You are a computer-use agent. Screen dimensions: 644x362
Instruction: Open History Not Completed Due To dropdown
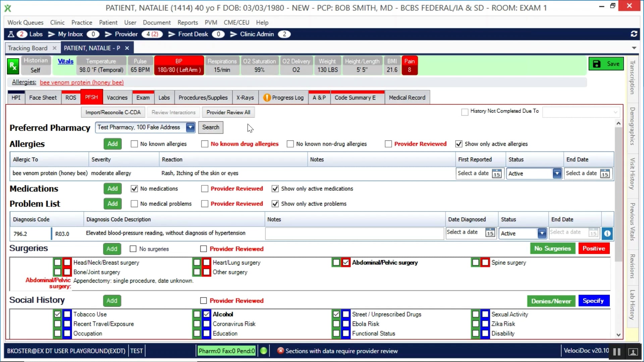coord(615,112)
